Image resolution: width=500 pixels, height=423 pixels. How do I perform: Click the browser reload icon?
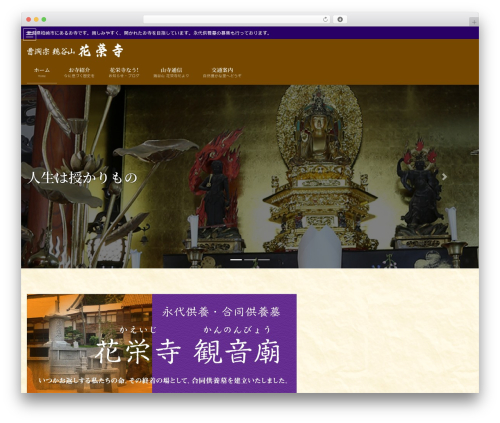(325, 19)
